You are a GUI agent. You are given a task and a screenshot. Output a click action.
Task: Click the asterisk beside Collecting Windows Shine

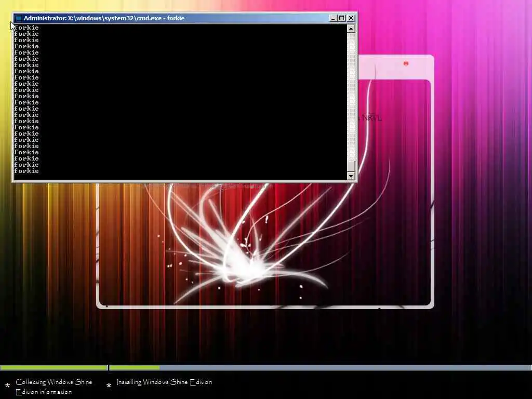7,386
